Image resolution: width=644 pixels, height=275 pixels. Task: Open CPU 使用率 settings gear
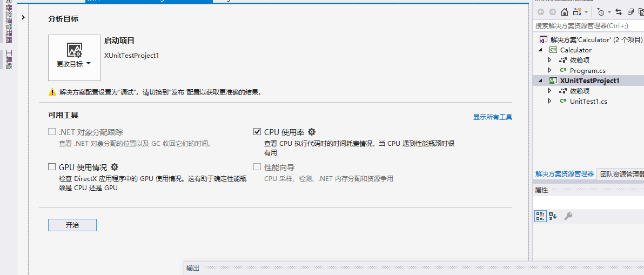pos(312,132)
